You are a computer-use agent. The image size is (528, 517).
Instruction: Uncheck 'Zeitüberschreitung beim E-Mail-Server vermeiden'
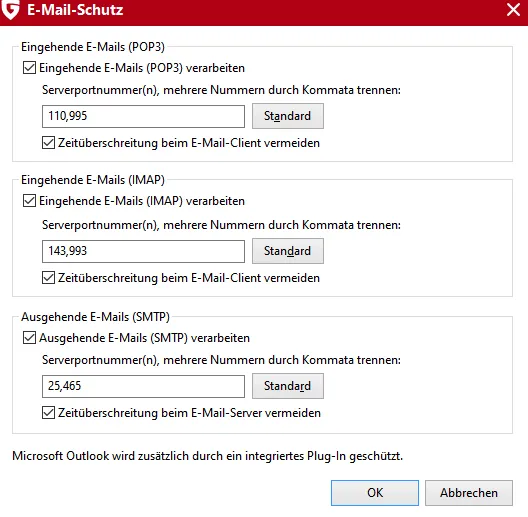tap(48, 413)
